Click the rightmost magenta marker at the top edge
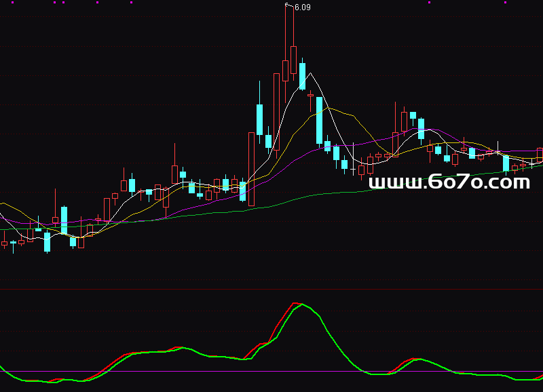Screen dimensions: 543x392 coord(505,3)
